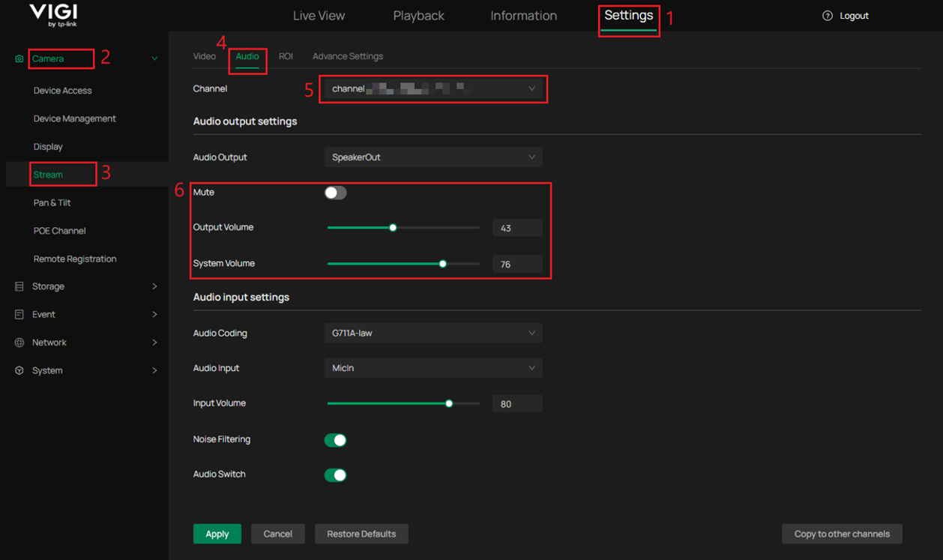Open the Audio Coding G711A-law dropdown
This screenshot has height=560, width=943.
(x=433, y=333)
